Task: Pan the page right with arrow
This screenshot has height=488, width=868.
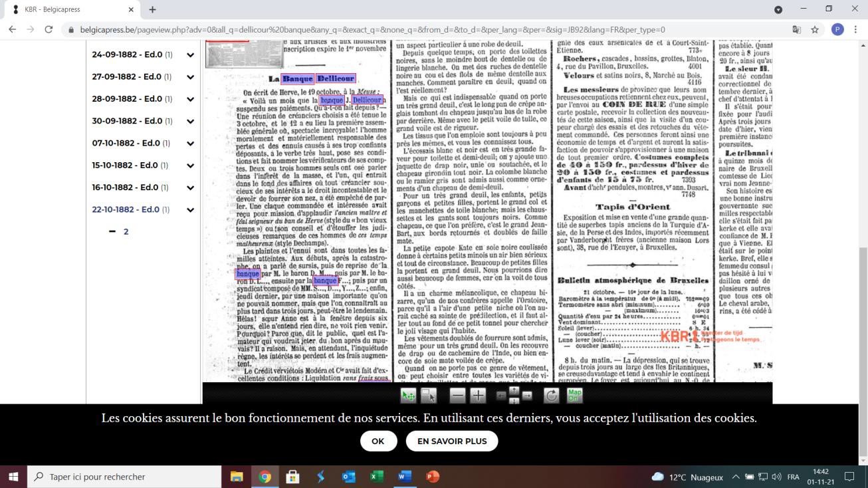Action: pos(527,396)
